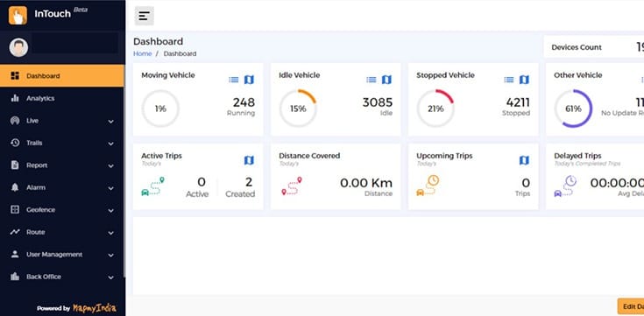Expand the Geofence submenu chevron

pos(110,211)
